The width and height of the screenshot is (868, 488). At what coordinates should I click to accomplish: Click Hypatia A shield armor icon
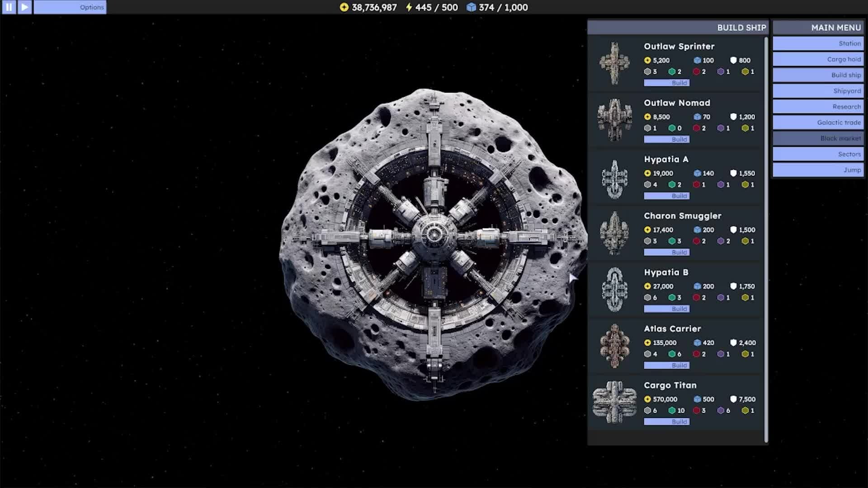point(733,173)
